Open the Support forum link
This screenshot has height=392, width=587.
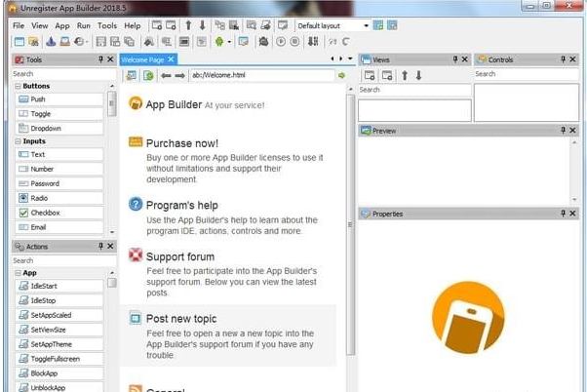[x=180, y=256]
